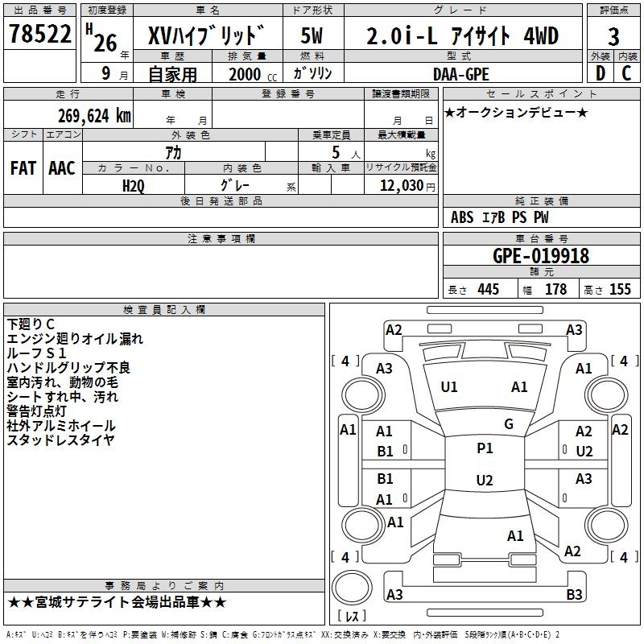Image resolution: width=644 pixels, height=644 pixels.
Task: Click the [レス] spare tire label
Action: (x=352, y=616)
